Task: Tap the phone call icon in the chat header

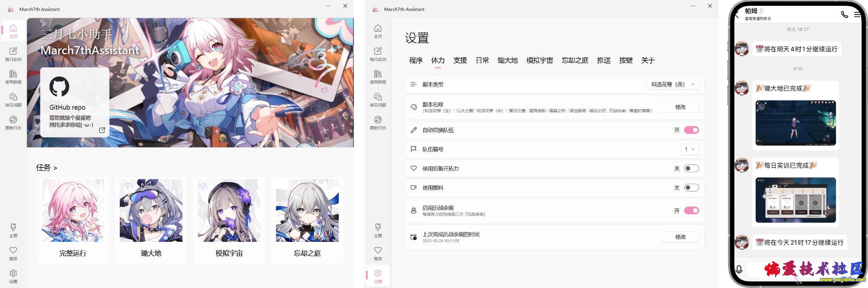Action: point(844,14)
